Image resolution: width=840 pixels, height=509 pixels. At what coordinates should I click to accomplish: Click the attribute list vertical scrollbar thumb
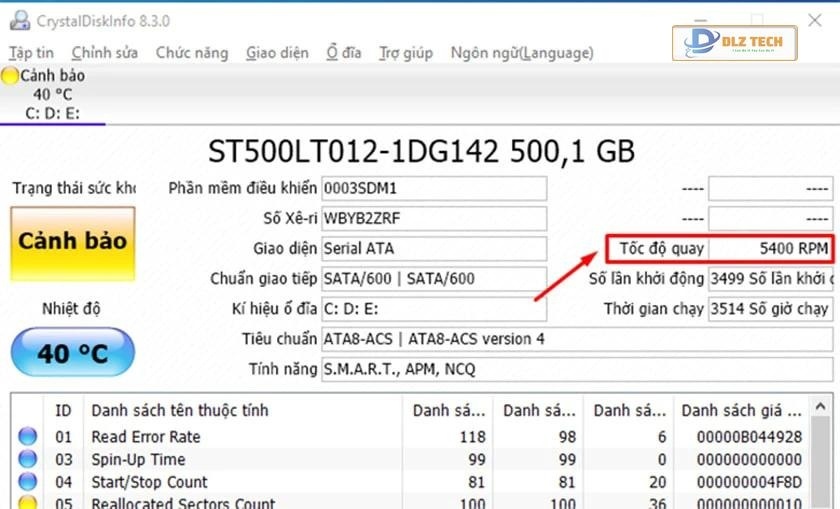[820, 462]
